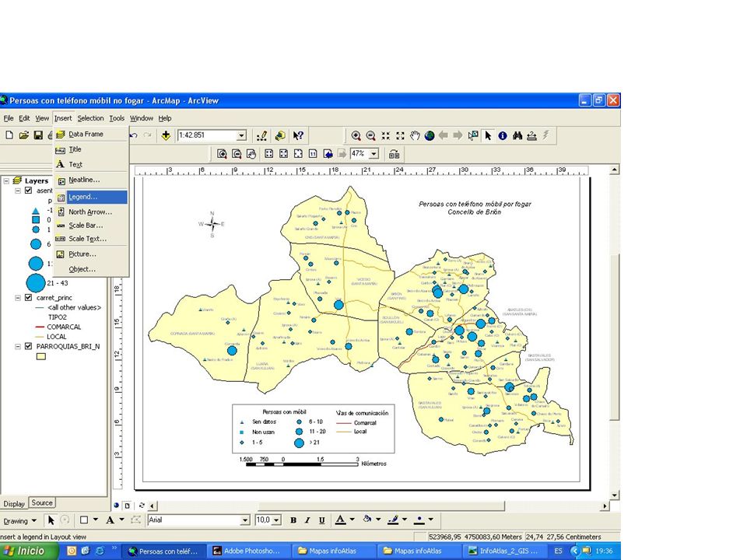The width and height of the screenshot is (747, 560).
Task: Collapse the carret_princ layer legend
Action: [x=18, y=298]
